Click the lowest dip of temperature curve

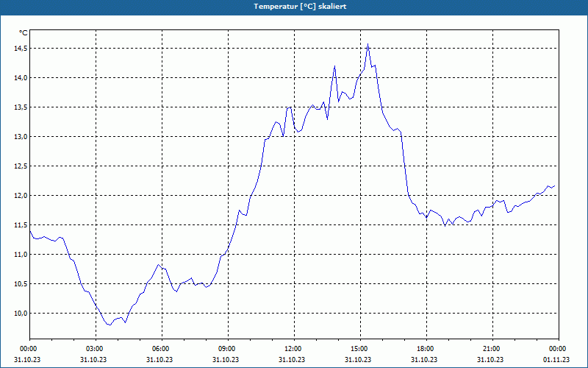pyautogui.click(x=110, y=325)
